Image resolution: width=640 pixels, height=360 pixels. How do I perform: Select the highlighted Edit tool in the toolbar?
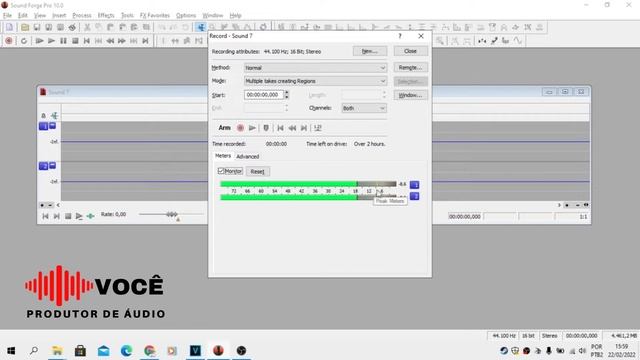[201, 27]
